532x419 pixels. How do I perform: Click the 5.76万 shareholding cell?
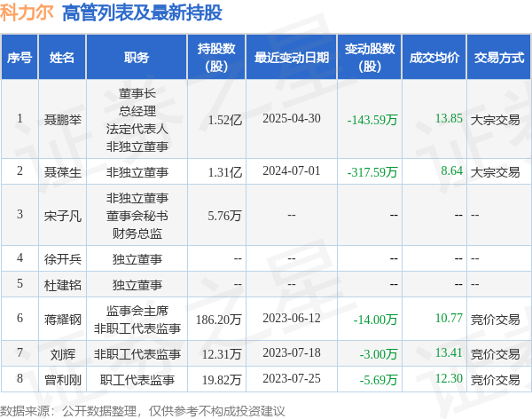pos(225,216)
